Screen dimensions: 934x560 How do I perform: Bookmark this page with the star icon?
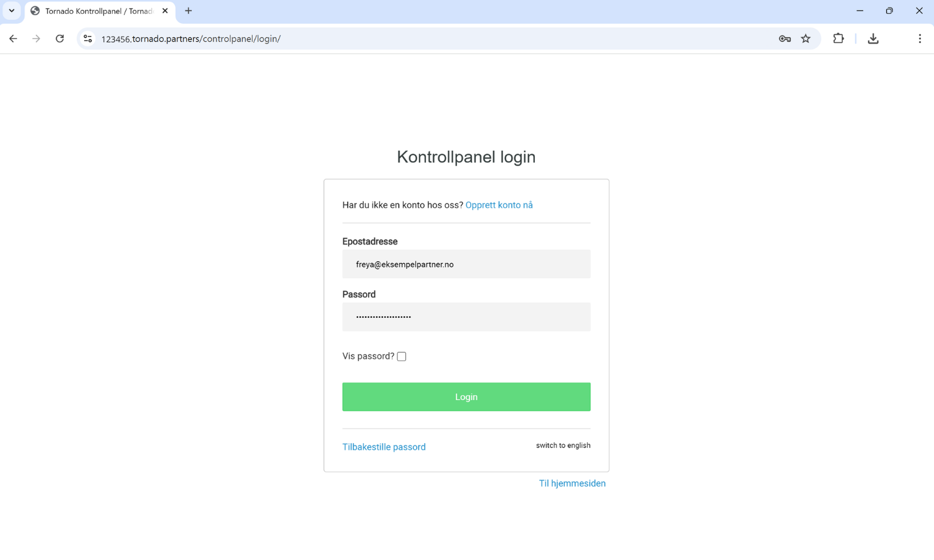coord(806,39)
